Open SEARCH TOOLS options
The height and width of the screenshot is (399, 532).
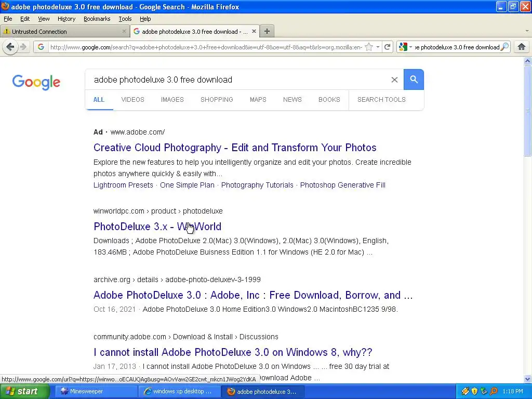click(381, 99)
